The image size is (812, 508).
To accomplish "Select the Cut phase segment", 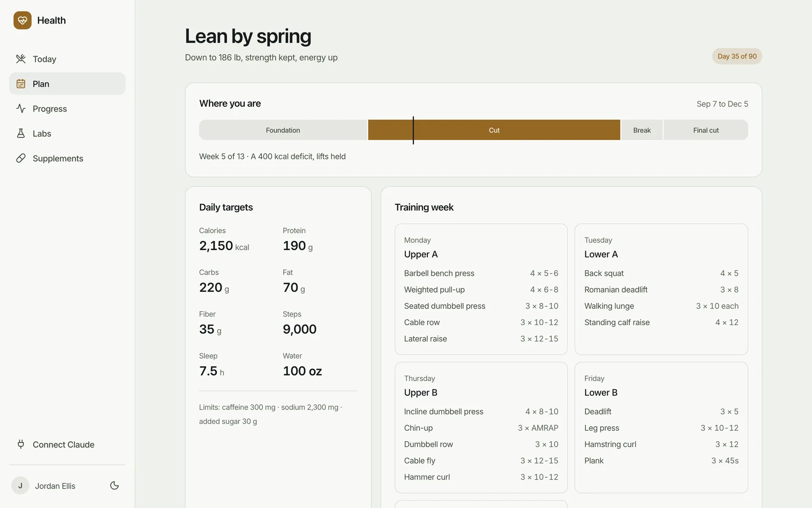I will 494,130.
